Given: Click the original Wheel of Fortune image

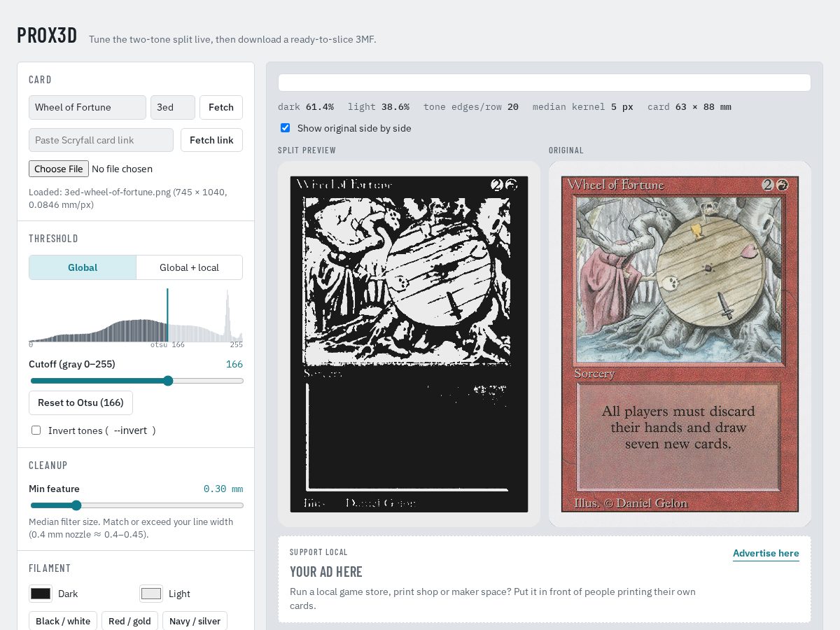Looking at the screenshot, I should tap(680, 344).
